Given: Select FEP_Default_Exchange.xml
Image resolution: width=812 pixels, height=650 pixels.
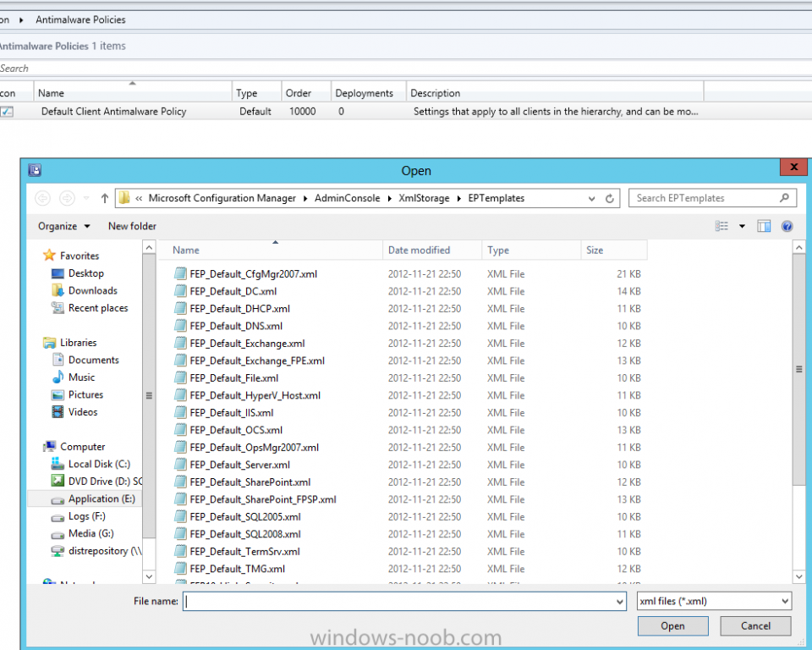Looking at the screenshot, I should point(247,343).
